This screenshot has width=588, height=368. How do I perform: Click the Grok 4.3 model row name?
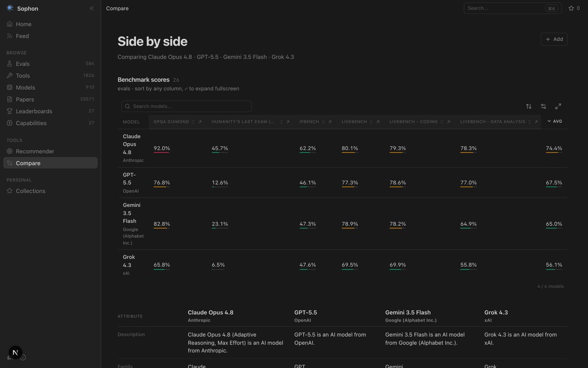tap(129, 261)
